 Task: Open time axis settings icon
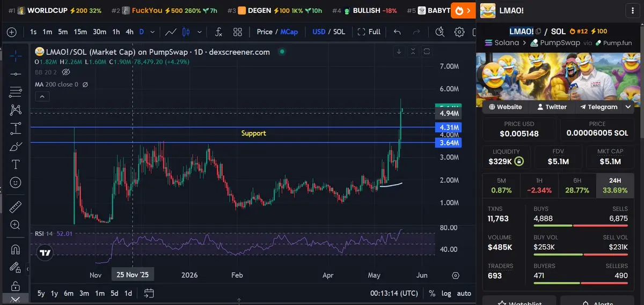coord(456,276)
